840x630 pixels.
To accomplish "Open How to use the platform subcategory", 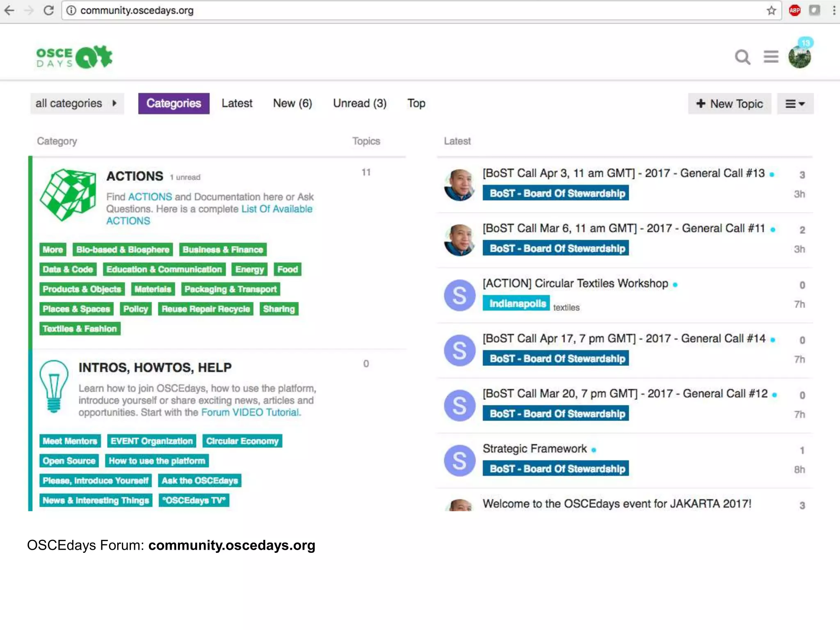I will (x=157, y=461).
